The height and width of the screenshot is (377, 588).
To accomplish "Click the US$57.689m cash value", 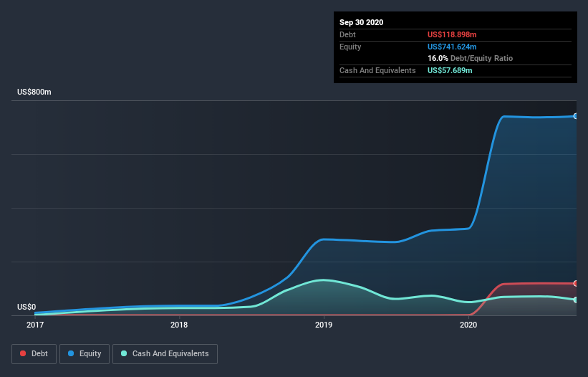I will click(450, 70).
